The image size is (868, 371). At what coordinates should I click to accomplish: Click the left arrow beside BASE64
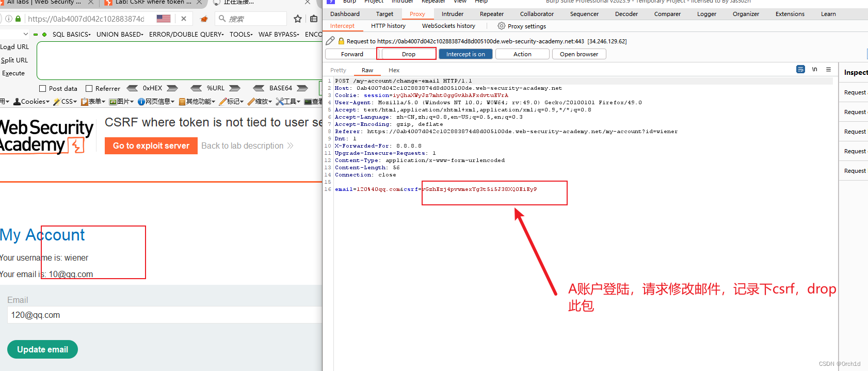pyautogui.click(x=259, y=88)
